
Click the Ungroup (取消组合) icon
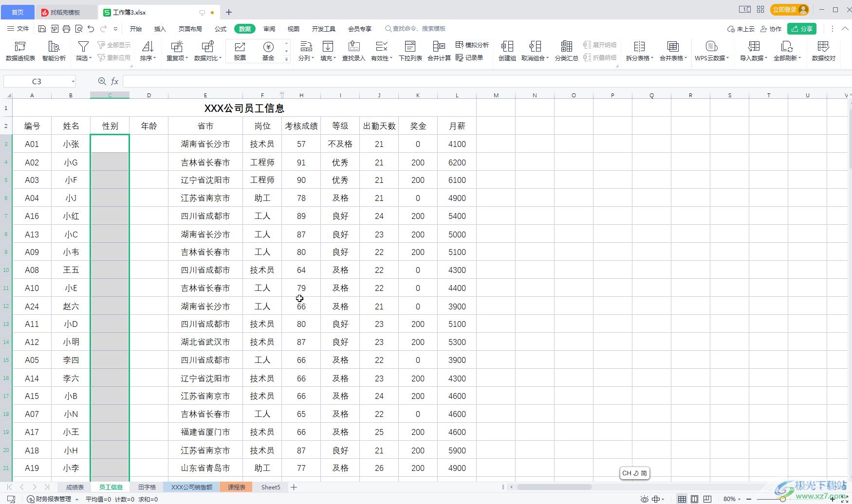pos(535,47)
